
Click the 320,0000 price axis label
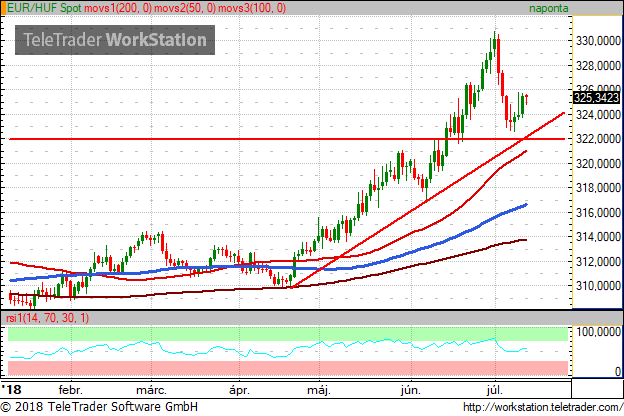[598, 164]
